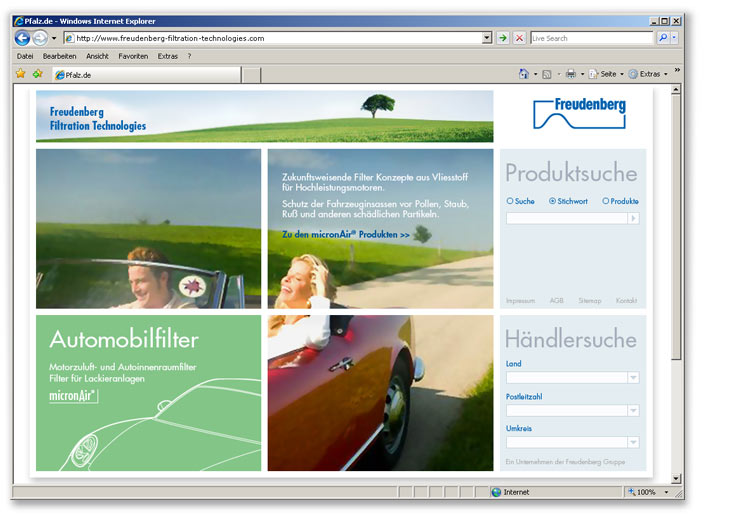
Task: Click the scrollbar up arrow
Action: [x=675, y=89]
